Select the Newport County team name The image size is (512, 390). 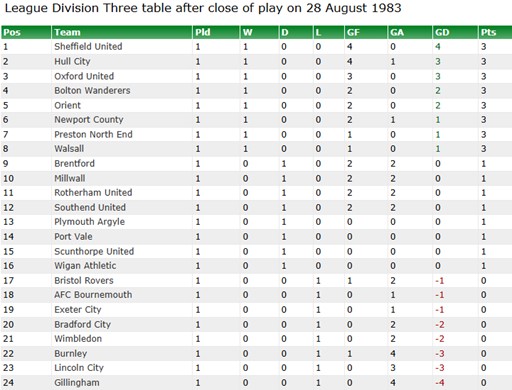pyautogui.click(x=89, y=120)
